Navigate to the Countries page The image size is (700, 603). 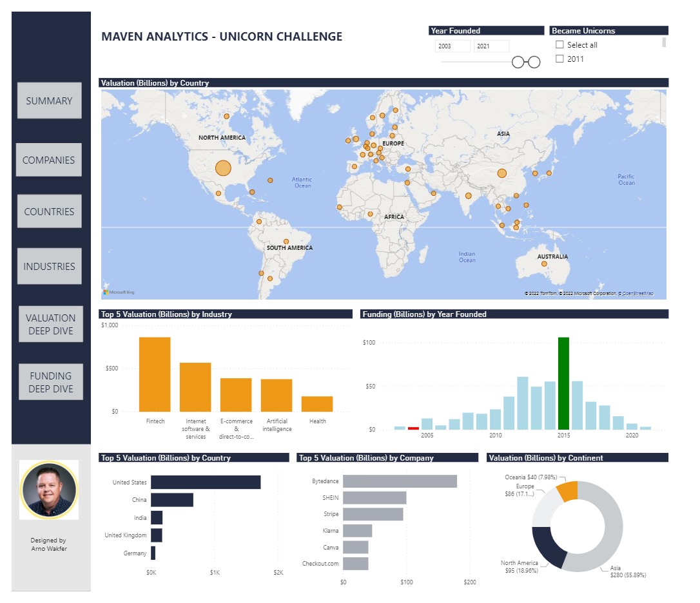click(x=49, y=211)
